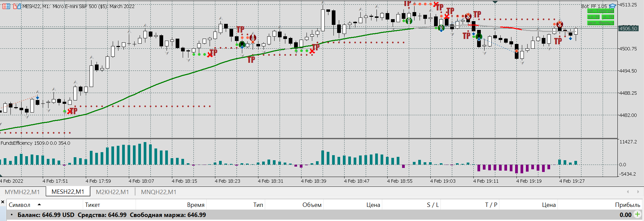The image size is (644, 221).
Task: Click the 0.00 profit value in balance row
Action: (x=625, y=215)
